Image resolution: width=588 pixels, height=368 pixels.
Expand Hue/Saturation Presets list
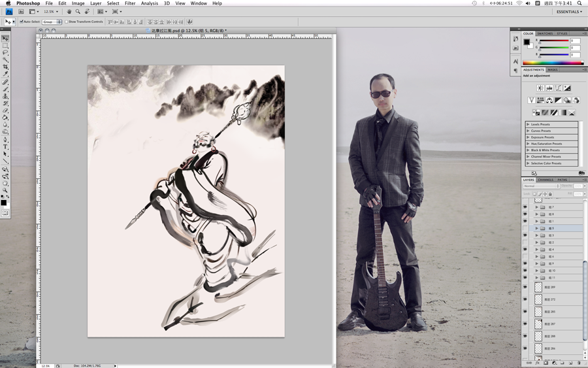(x=528, y=144)
